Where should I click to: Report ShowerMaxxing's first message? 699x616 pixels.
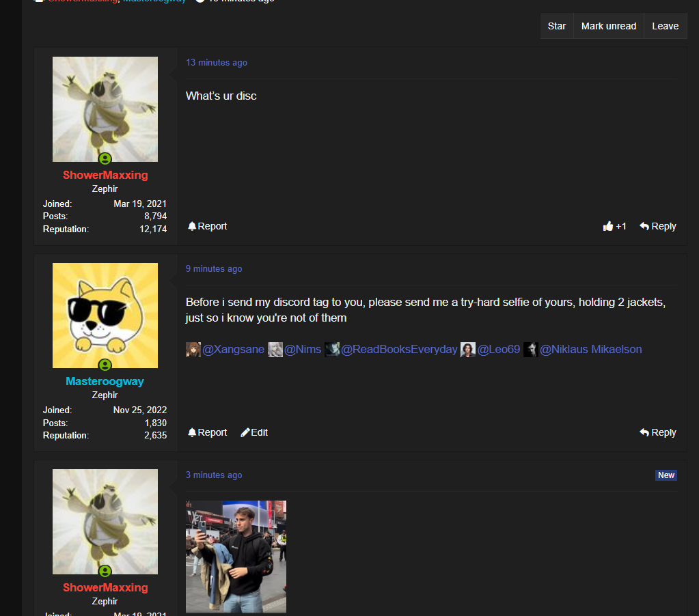click(x=207, y=226)
